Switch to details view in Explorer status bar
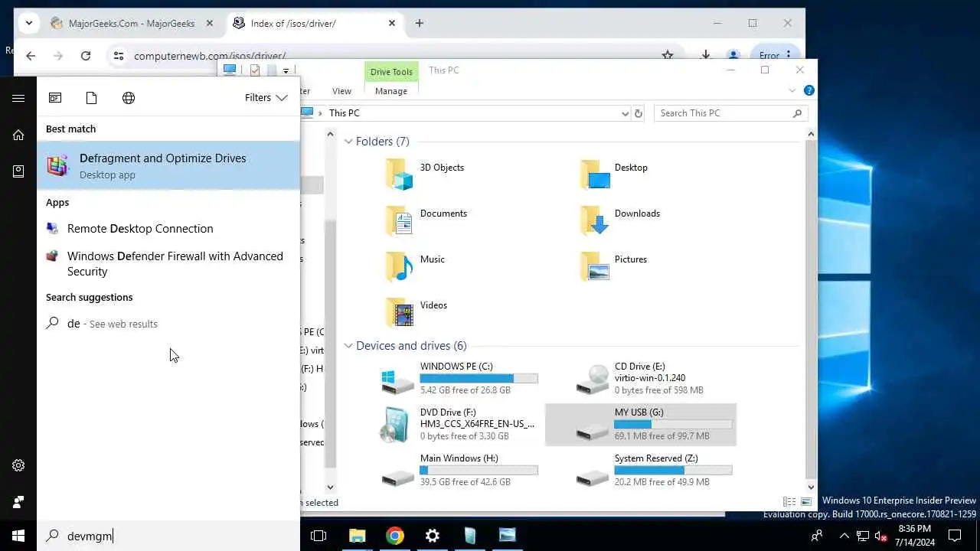The image size is (980, 551). point(789,502)
